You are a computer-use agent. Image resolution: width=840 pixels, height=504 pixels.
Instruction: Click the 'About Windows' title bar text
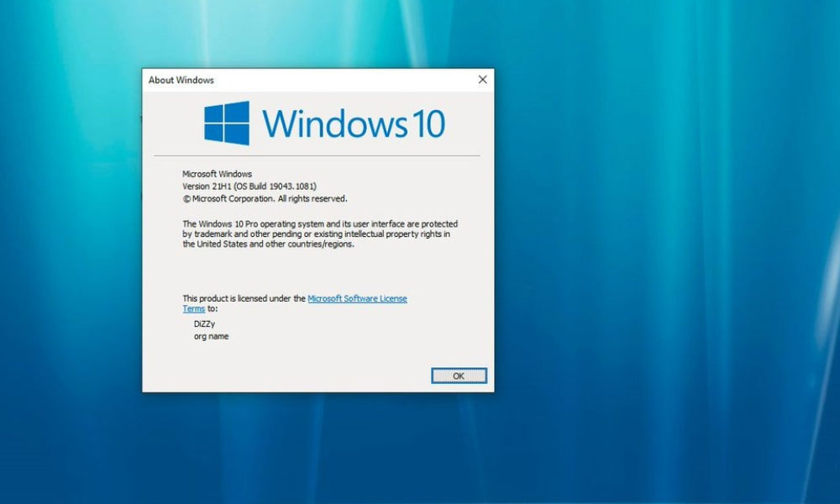(x=181, y=81)
